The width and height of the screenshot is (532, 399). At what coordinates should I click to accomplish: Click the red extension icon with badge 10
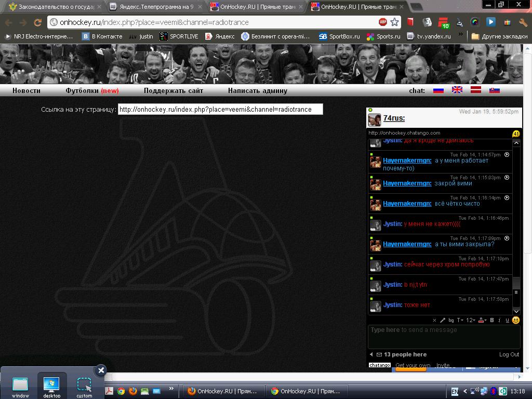pyautogui.click(x=443, y=23)
